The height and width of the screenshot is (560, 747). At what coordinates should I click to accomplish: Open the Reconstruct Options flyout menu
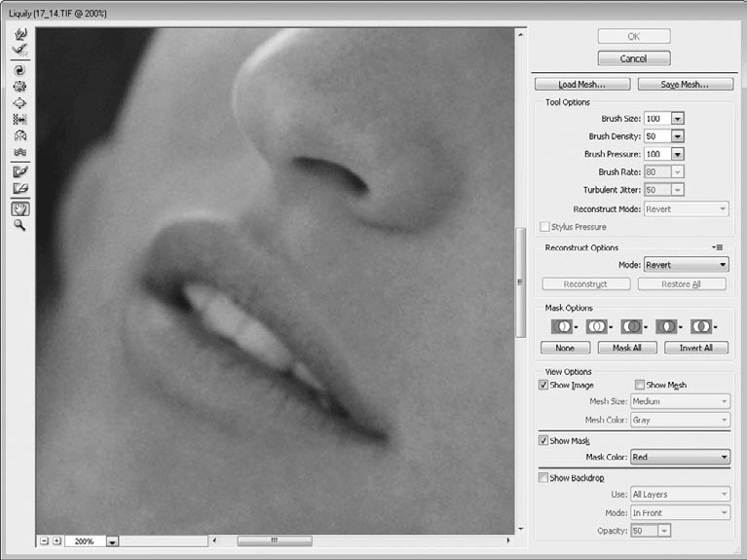point(718,247)
